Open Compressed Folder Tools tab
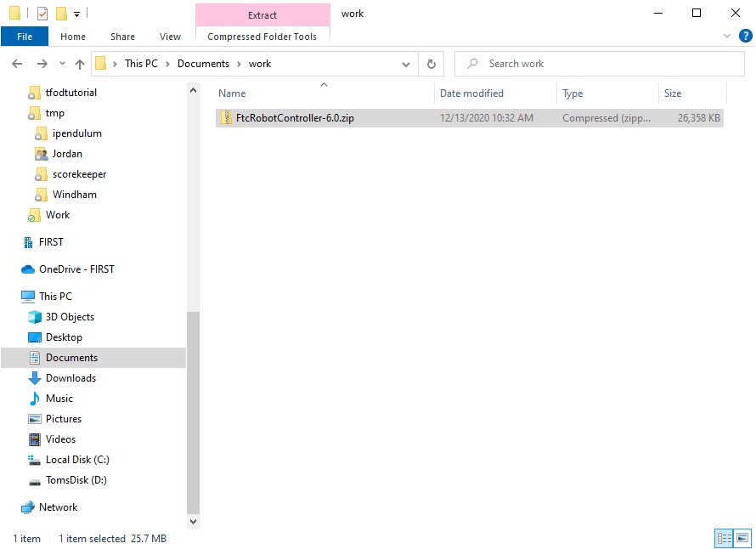 (x=262, y=37)
